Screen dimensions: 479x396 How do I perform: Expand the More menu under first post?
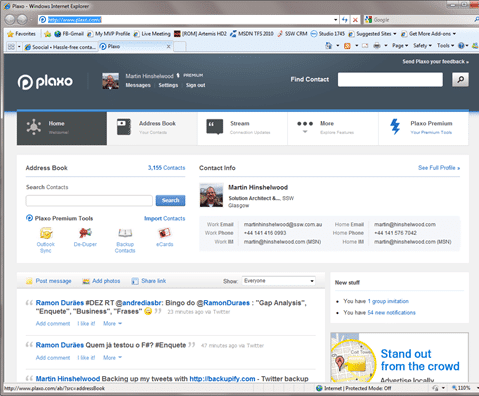112,323
